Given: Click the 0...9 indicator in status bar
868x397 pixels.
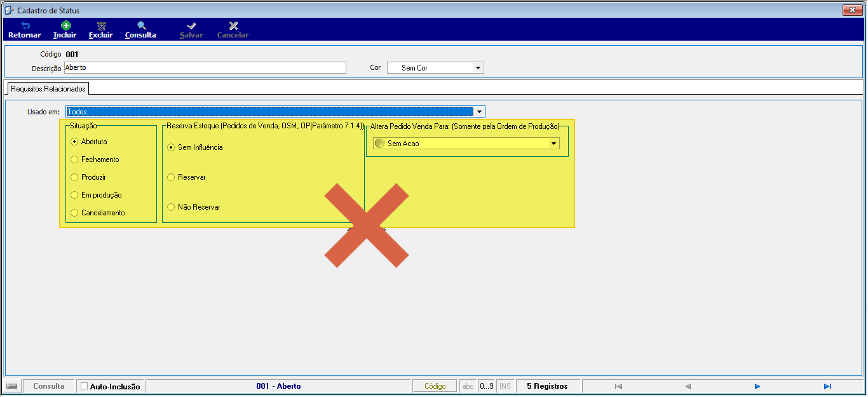Looking at the screenshot, I should [487, 386].
